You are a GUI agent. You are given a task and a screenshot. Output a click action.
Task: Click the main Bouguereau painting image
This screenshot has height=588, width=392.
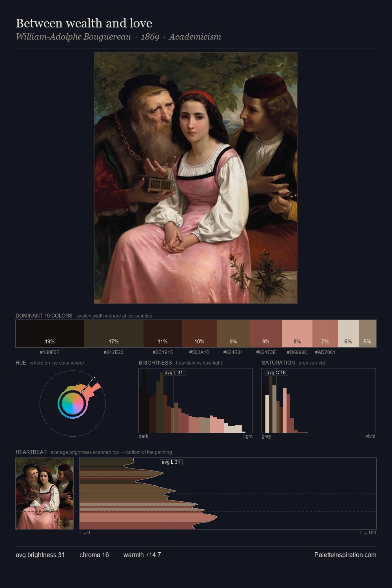coord(196,178)
